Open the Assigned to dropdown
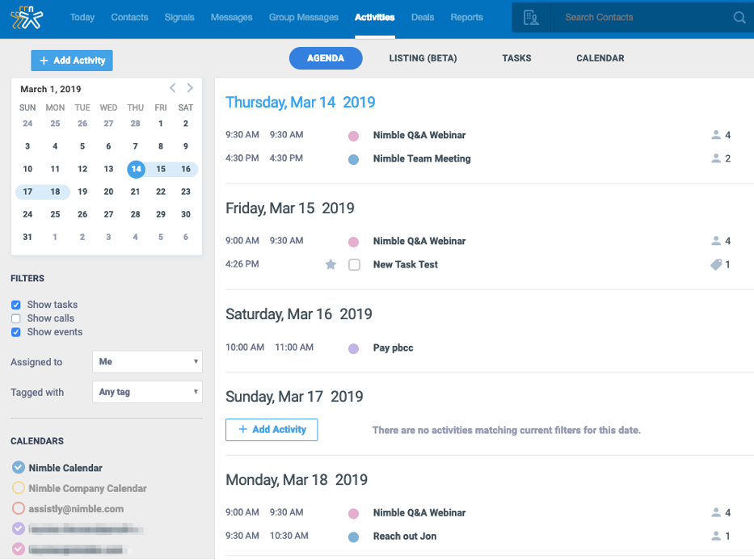 point(147,361)
